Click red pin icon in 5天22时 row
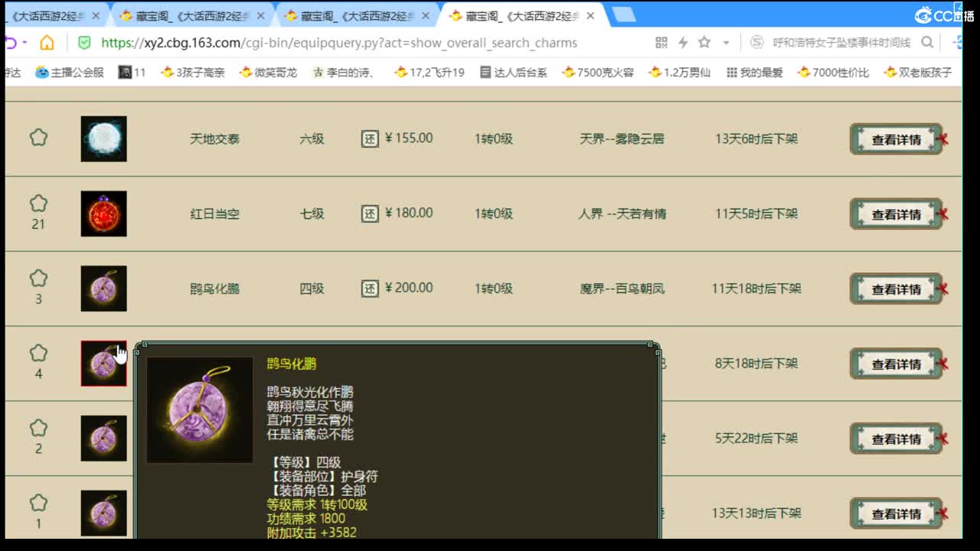 point(942,439)
